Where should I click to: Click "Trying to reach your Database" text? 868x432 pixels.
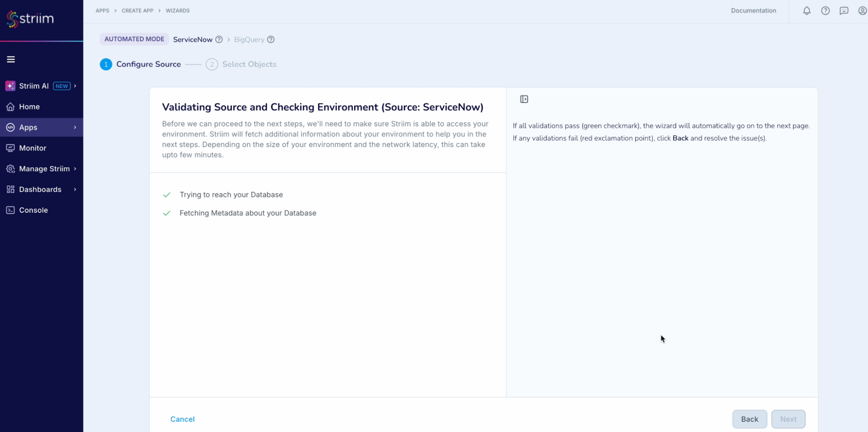point(231,195)
